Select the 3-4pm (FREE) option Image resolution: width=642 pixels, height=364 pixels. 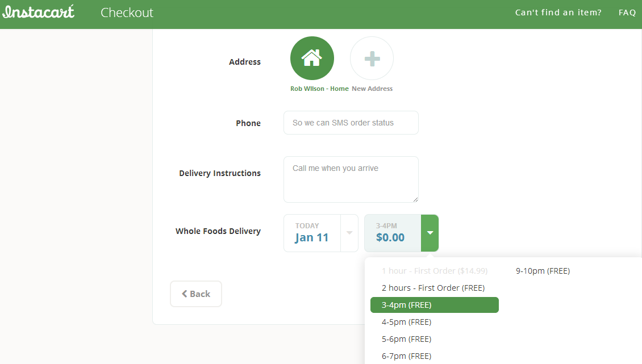pos(434,305)
